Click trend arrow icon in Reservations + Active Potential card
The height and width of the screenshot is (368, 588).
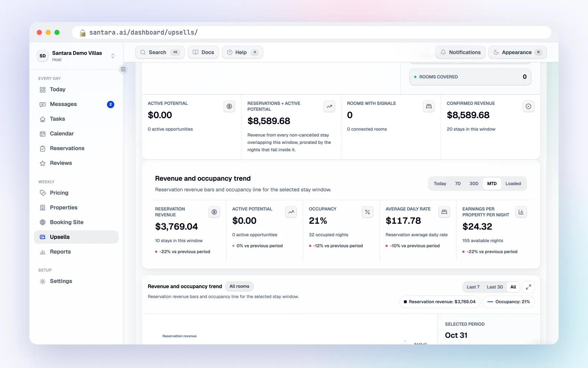(329, 106)
